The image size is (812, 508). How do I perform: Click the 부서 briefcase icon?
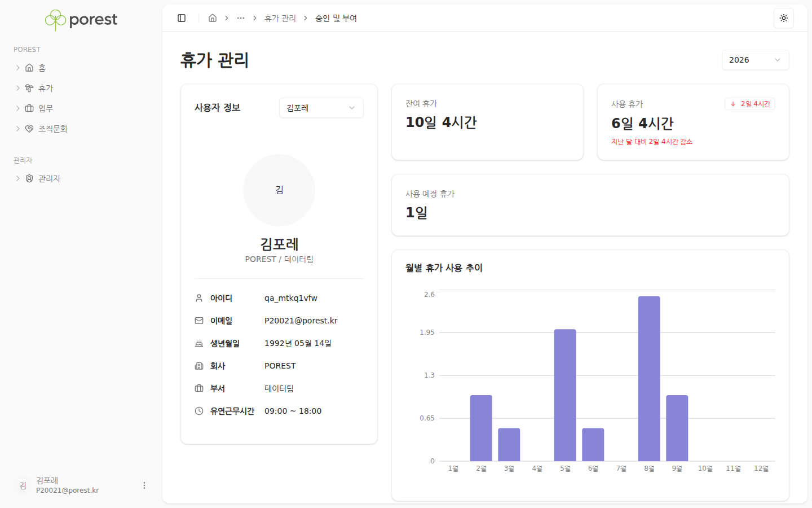point(199,388)
